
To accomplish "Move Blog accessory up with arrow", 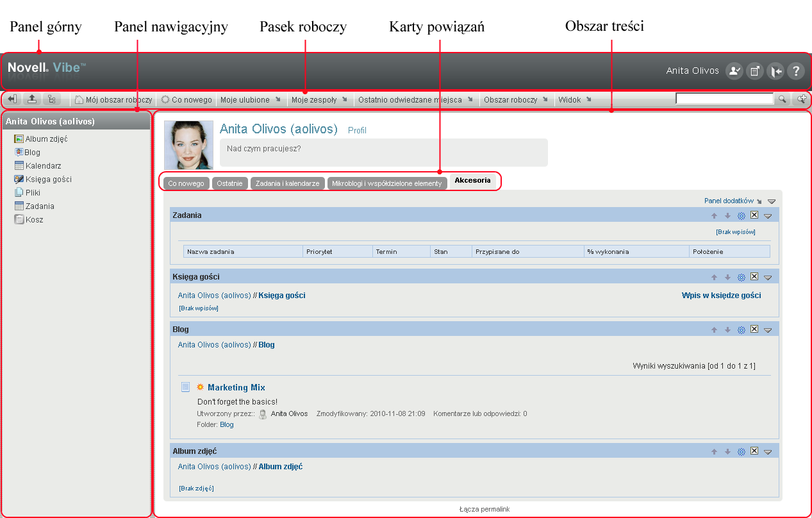I will 714,330.
